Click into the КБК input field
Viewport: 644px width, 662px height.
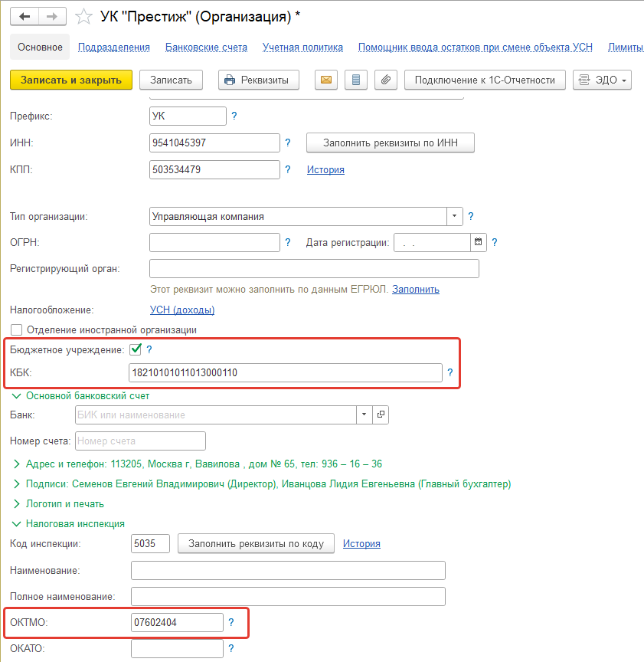(x=286, y=372)
